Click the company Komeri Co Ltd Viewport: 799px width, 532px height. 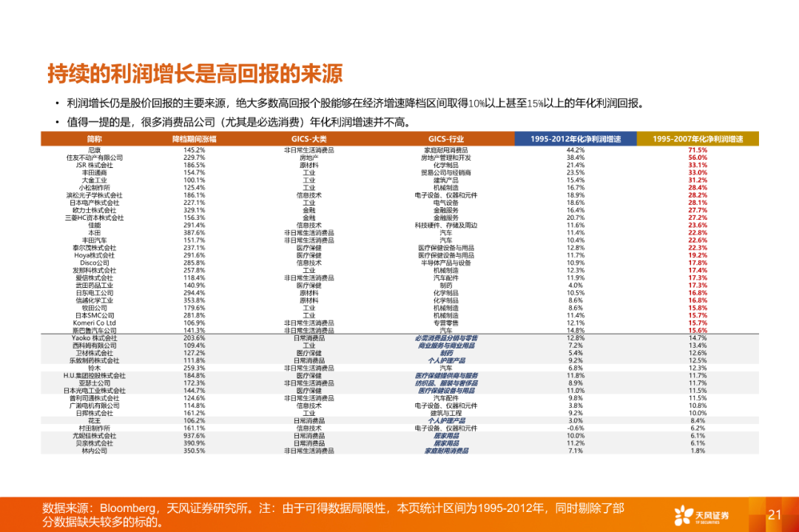point(94,323)
